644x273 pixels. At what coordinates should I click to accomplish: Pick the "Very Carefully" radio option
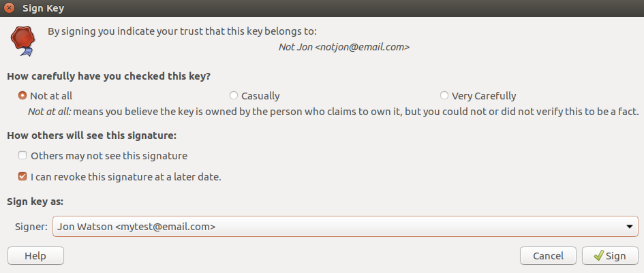(x=444, y=96)
